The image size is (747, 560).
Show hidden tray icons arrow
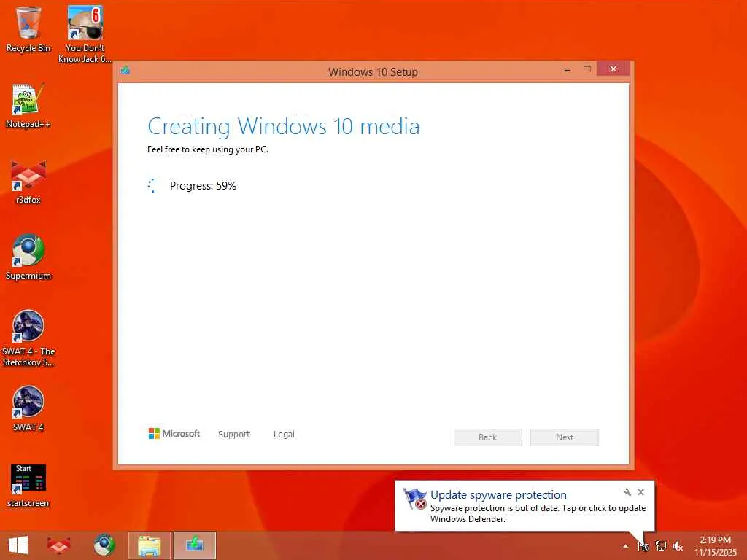[x=626, y=546]
